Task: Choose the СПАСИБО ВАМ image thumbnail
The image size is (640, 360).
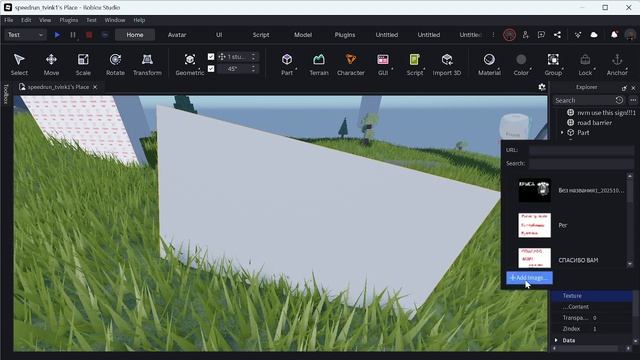Action: [x=534, y=258]
